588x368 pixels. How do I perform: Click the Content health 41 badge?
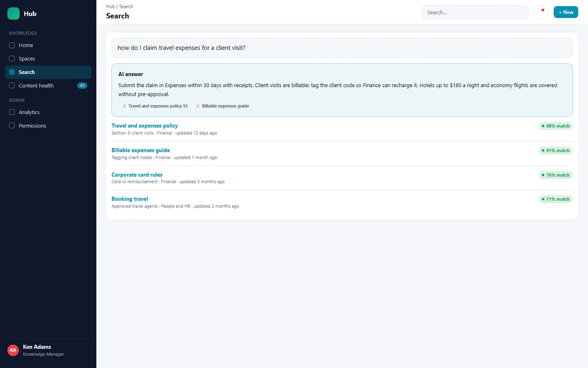click(x=82, y=85)
